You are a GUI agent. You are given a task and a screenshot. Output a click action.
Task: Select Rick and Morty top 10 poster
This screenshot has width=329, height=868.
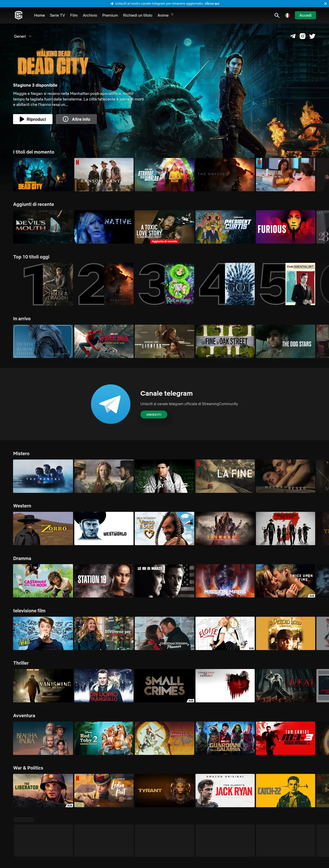point(179,284)
